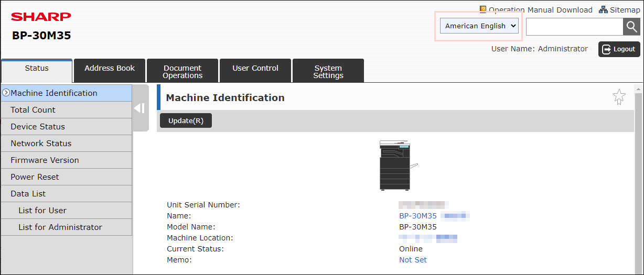Open Network Status in the sidebar

(66, 144)
